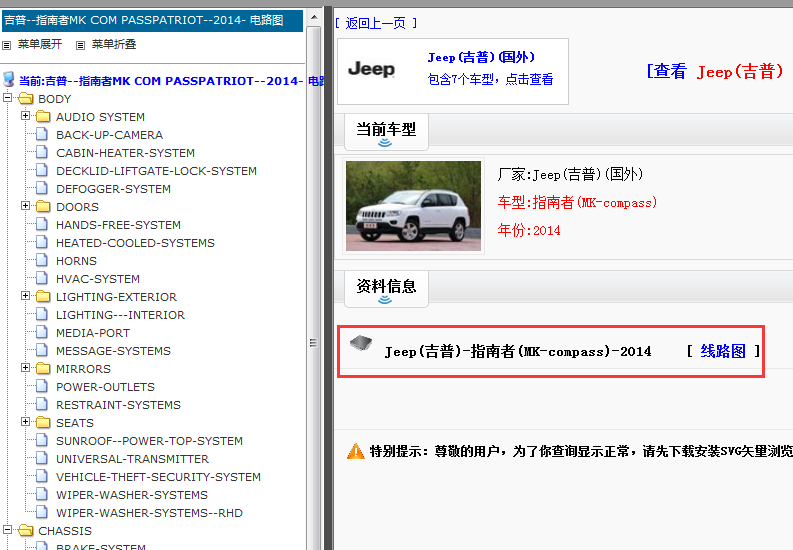793x550 pixels.
Task: Click 包含7个车型,点击查看 link
Action: point(491,79)
